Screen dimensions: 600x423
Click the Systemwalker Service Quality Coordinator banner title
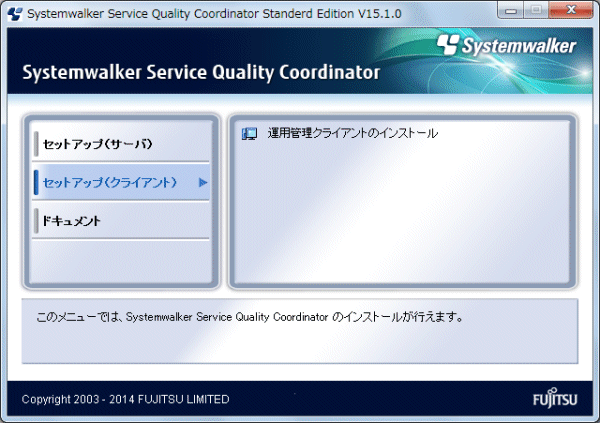click(x=201, y=72)
